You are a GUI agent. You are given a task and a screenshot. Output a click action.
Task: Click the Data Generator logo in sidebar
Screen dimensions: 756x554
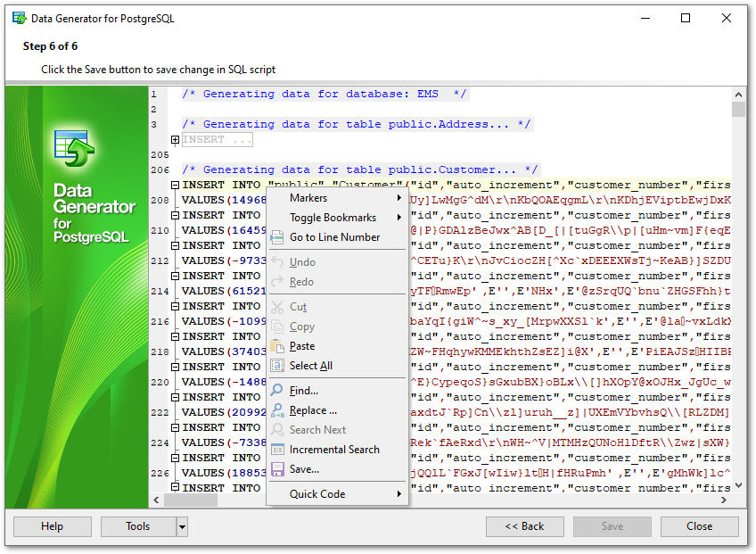74,148
